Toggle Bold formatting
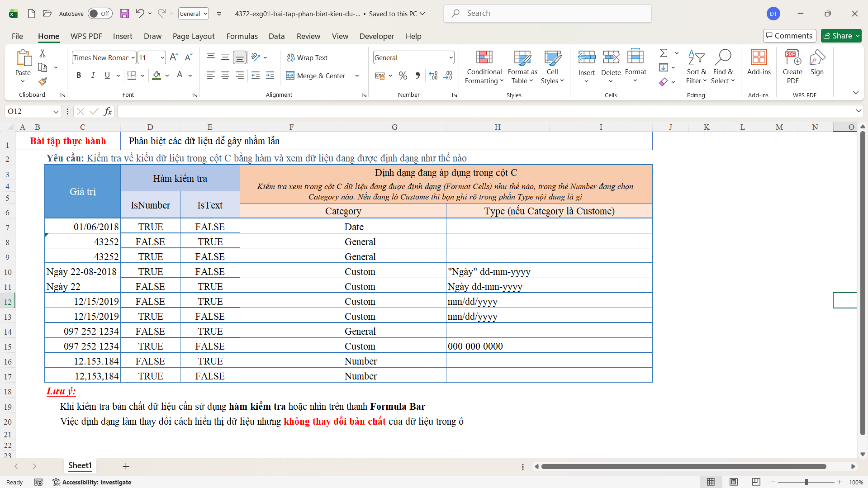 point(79,76)
